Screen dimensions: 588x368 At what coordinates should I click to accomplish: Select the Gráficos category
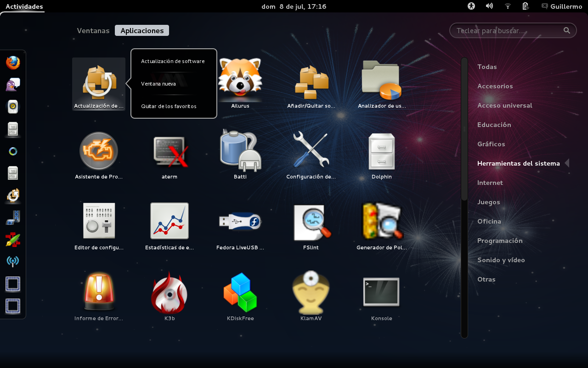point(491,144)
